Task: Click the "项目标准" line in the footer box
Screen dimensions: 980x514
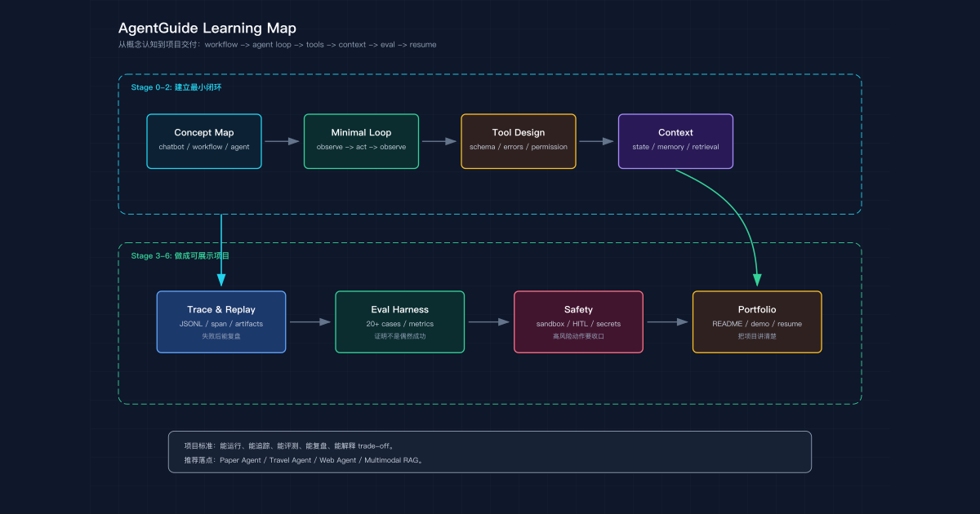Action: [x=290, y=446]
